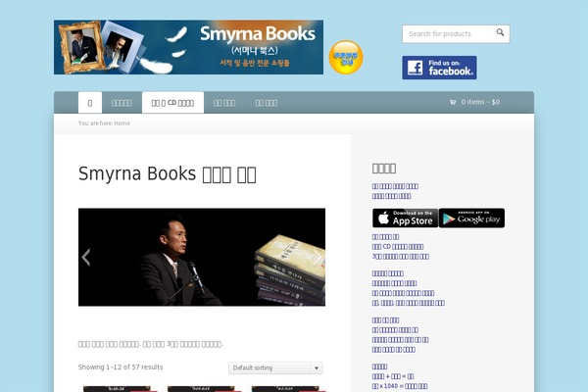
Task: Open the first product thumbnail below results
Action: click(x=119, y=389)
